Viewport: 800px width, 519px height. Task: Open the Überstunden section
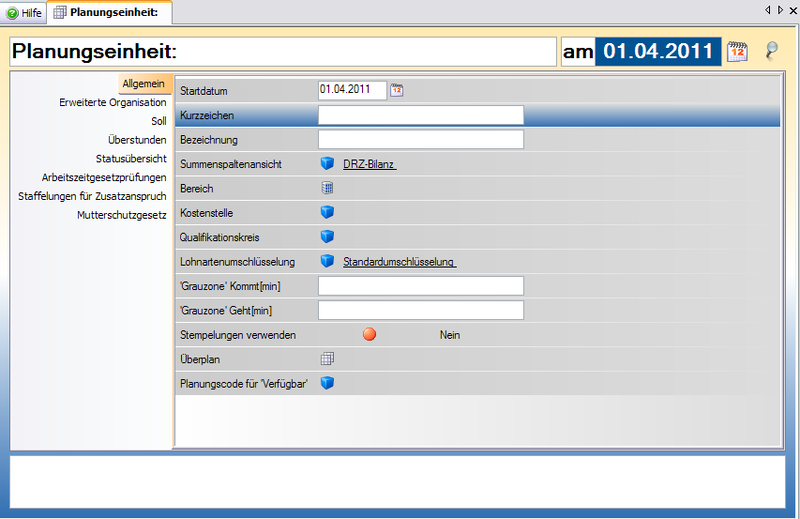(137, 140)
